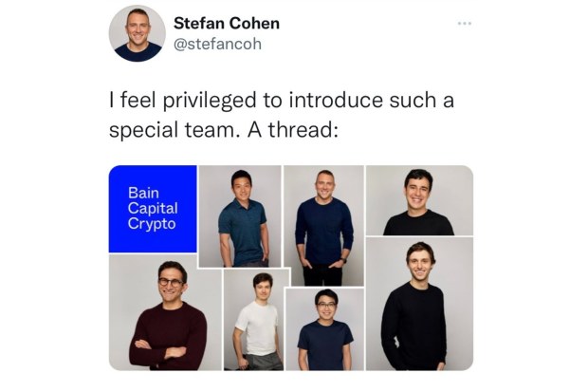Viewport: 588px width, 392px height.
Task: Open photo of man in glasses, navy tee
Action: coord(324,329)
